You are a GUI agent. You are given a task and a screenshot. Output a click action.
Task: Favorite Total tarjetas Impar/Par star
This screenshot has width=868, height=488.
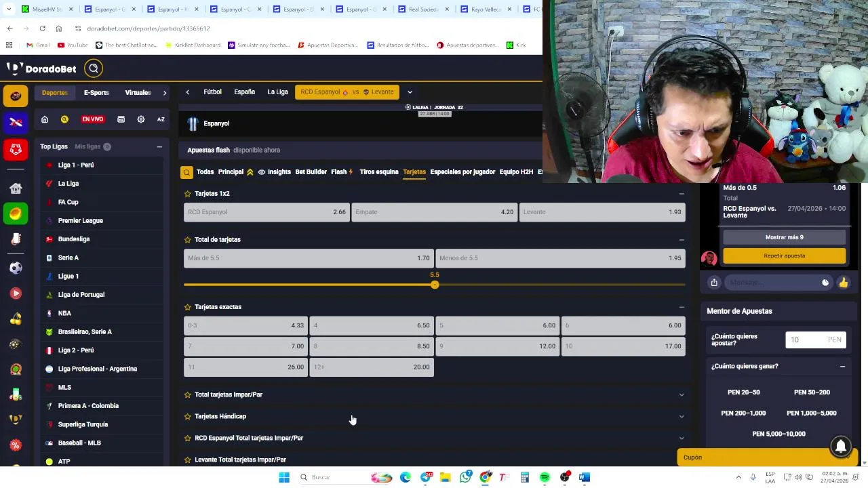pos(188,394)
